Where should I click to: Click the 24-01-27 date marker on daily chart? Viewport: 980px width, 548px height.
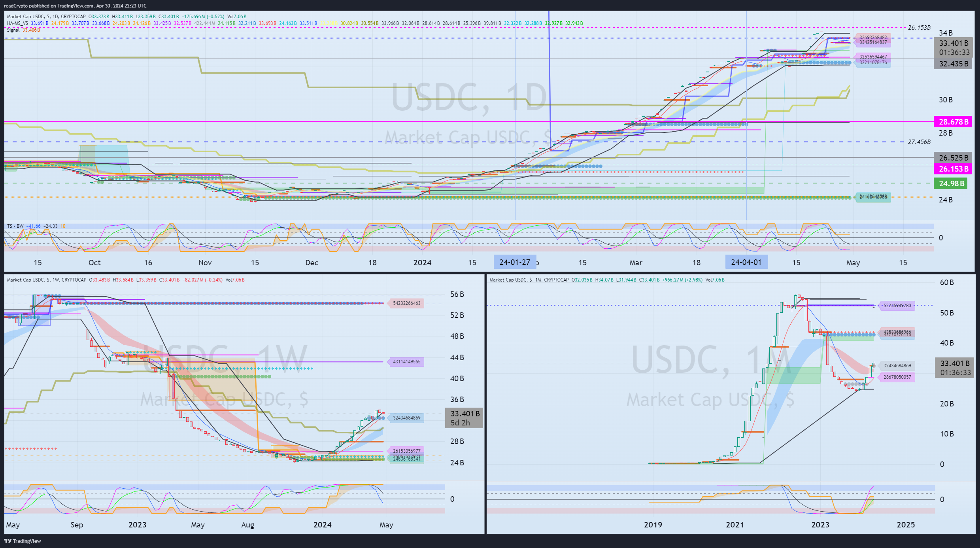point(515,262)
